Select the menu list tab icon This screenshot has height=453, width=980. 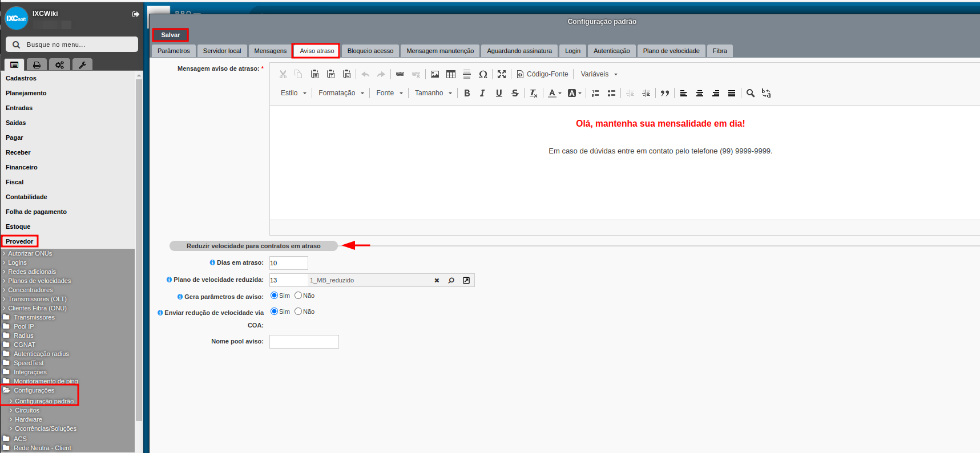point(14,65)
